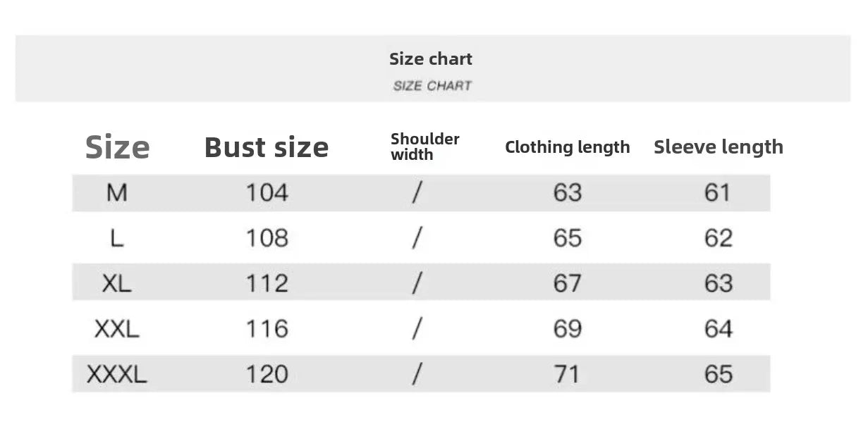The width and height of the screenshot is (868, 448).
Task: Select the "Shoulder width" column header
Action: pos(424,147)
